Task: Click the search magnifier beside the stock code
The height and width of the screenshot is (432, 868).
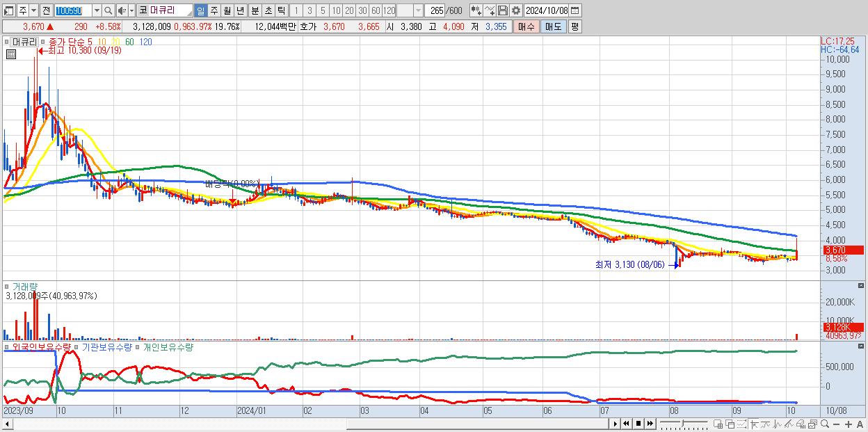Action: 109,10
